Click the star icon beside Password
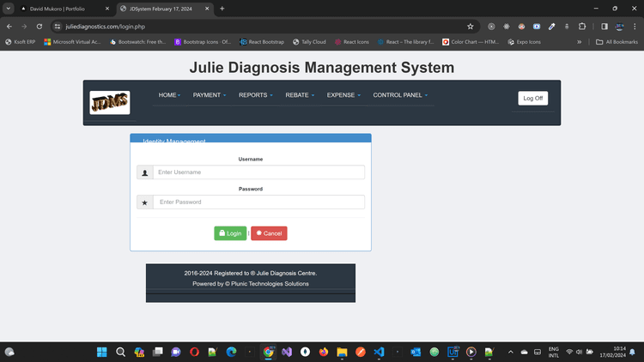This screenshot has height=362, width=644. (x=145, y=202)
